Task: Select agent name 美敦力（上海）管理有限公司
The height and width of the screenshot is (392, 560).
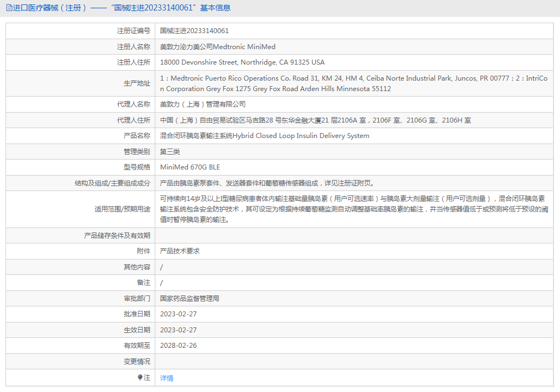Action: pos(203,104)
